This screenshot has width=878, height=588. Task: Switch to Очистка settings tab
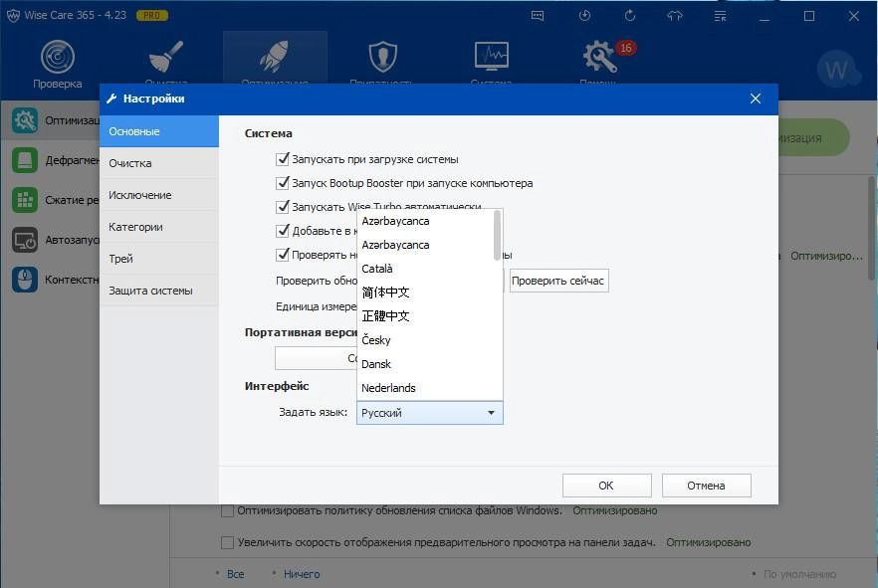tap(159, 163)
